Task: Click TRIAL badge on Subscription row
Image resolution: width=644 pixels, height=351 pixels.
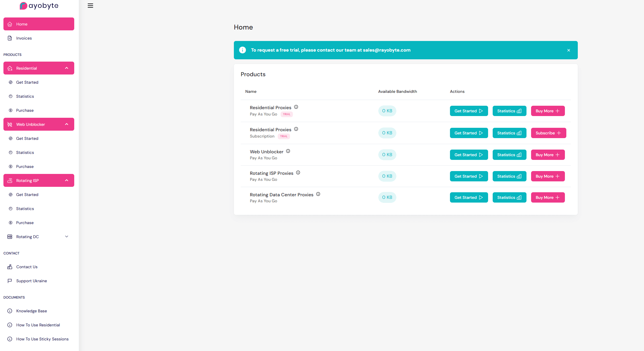Action: (x=284, y=136)
